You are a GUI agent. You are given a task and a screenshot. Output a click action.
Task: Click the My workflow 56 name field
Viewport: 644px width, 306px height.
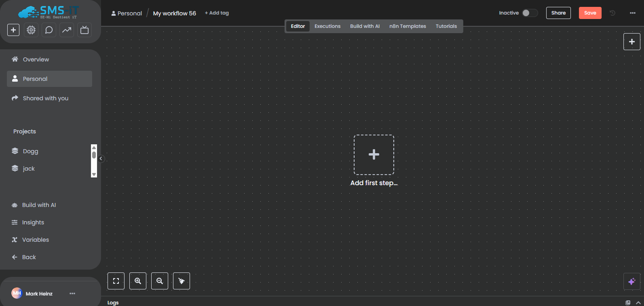175,13
